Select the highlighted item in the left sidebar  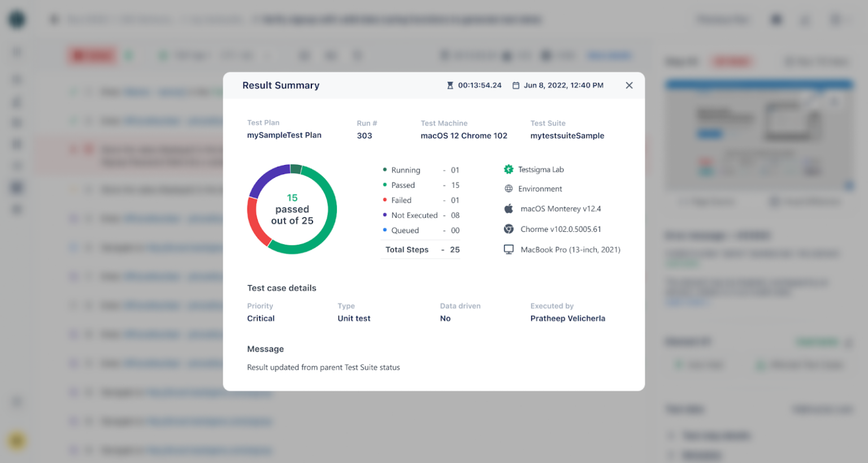tap(16, 187)
